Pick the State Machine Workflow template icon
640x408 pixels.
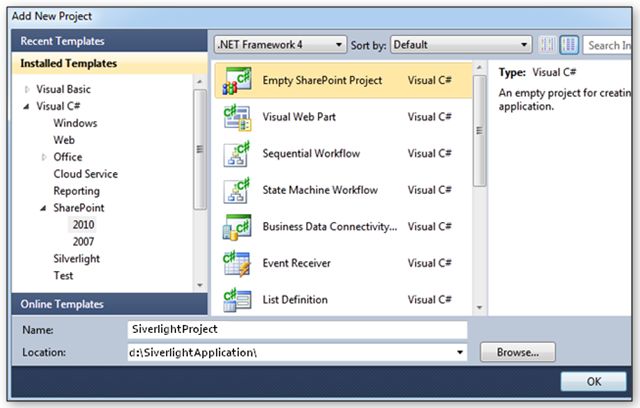click(x=237, y=191)
